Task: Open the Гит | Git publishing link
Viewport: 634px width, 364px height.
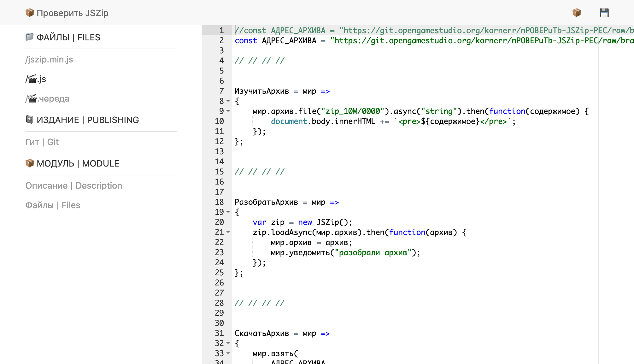Action: click(x=42, y=142)
